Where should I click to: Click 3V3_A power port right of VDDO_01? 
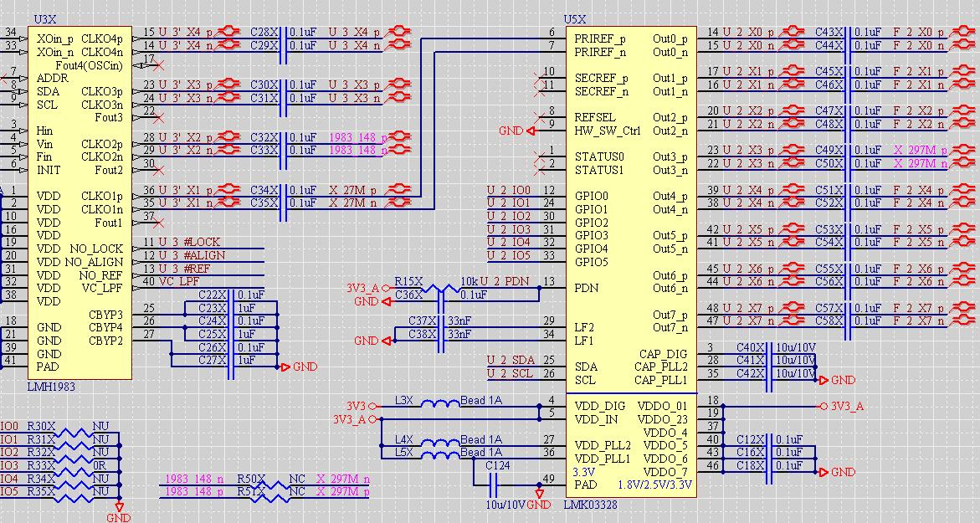point(842,406)
